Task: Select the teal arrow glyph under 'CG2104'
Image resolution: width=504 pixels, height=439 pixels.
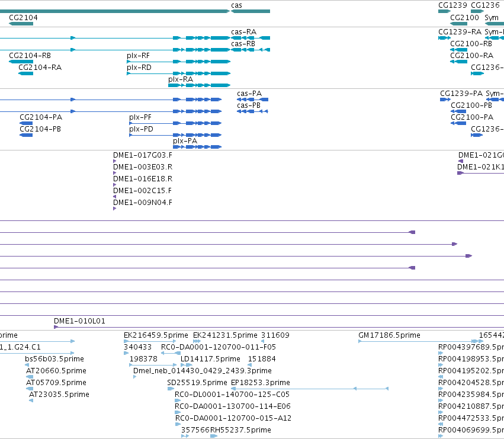Action: [21, 24]
